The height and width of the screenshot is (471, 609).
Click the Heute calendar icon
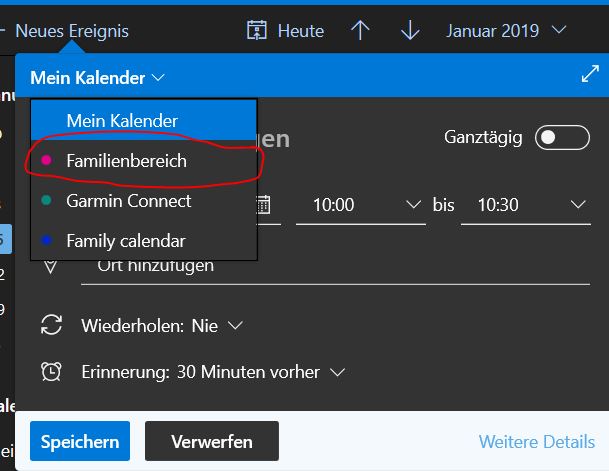257,30
